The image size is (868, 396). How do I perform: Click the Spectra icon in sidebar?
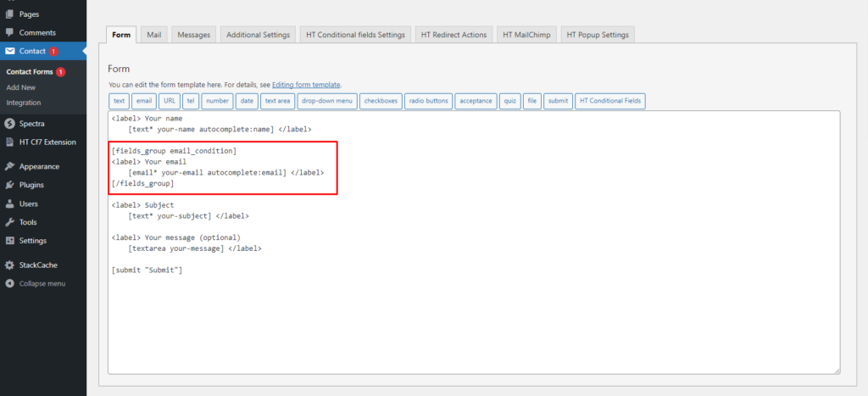click(9, 124)
